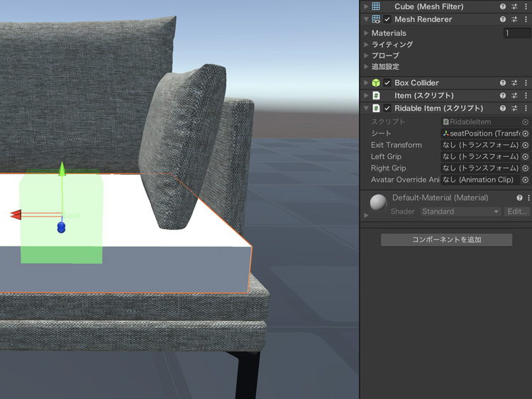The width and height of the screenshot is (532, 399).
Task: Expand the Materials foldout
Action: 366,33
